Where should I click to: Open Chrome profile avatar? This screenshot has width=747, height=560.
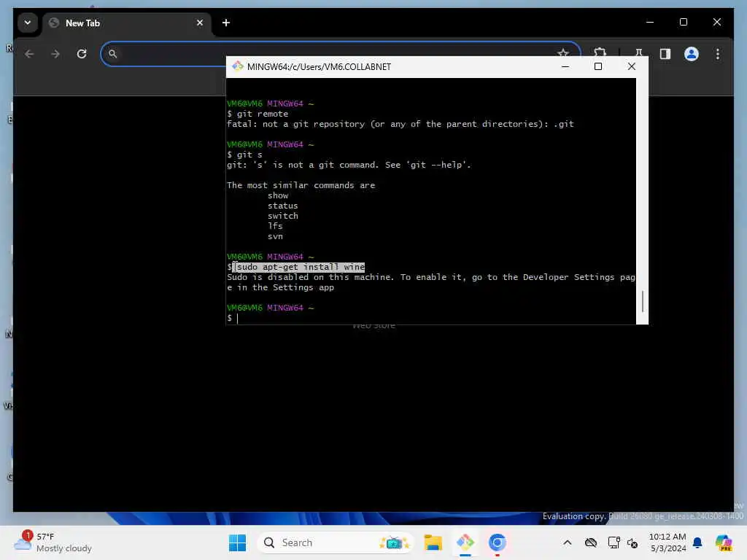pyautogui.click(x=692, y=54)
